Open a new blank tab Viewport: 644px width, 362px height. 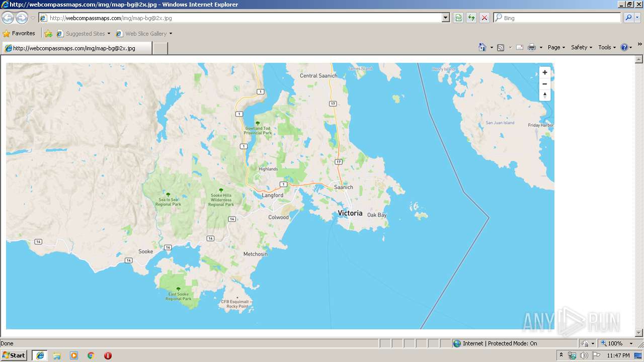coord(160,48)
